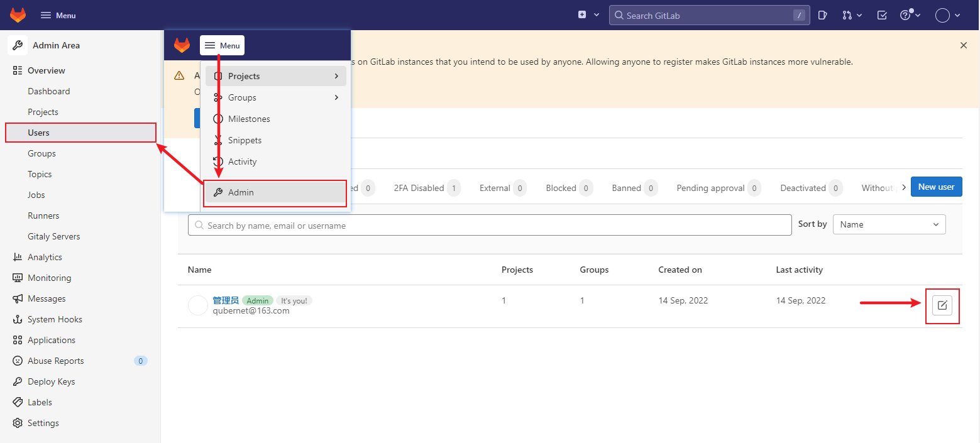Open merge requests icon in top bar
The height and width of the screenshot is (443, 980).
point(852,15)
